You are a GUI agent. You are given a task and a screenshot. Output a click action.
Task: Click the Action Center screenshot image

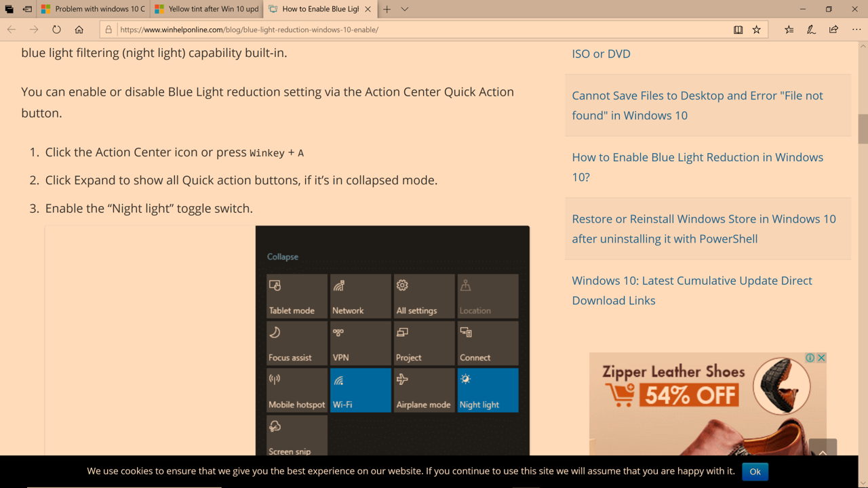[392, 340]
